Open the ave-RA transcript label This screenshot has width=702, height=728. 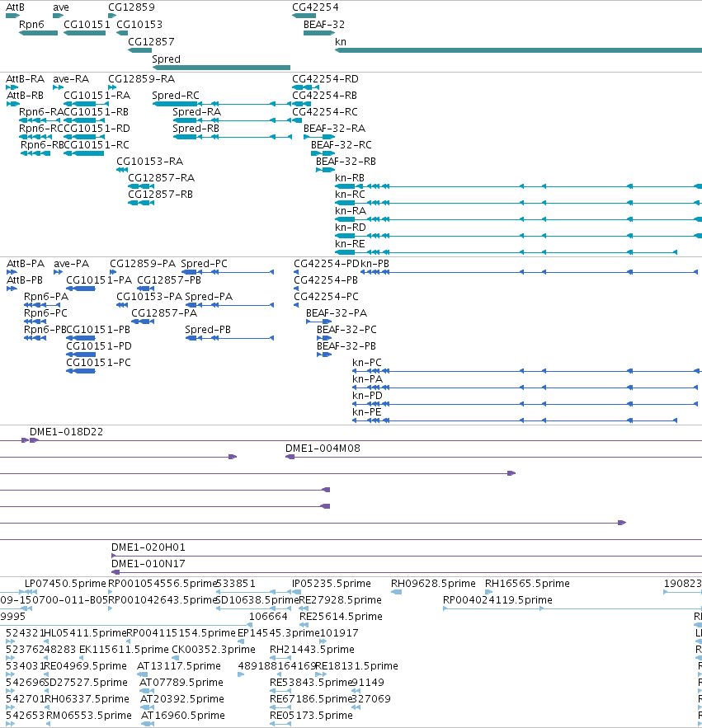point(71,79)
